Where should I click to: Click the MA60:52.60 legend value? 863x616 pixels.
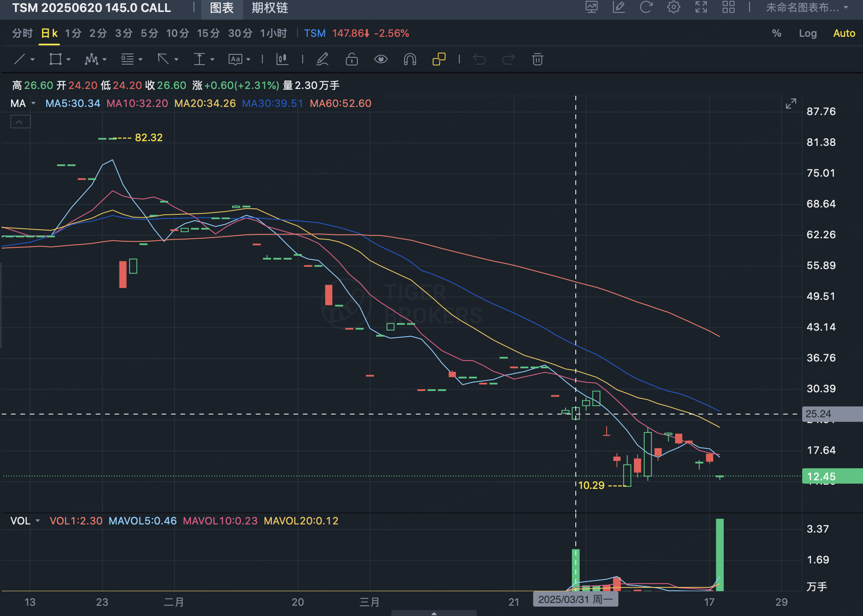coord(340,104)
